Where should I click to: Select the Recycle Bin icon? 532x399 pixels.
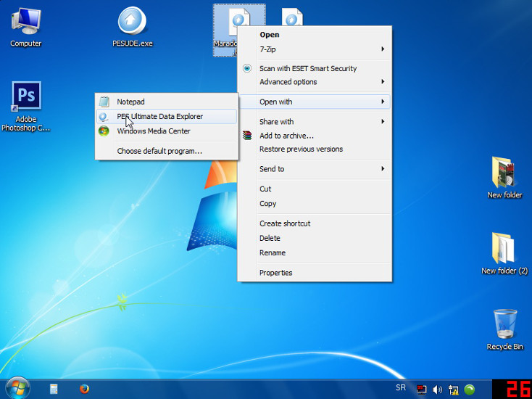click(x=505, y=329)
